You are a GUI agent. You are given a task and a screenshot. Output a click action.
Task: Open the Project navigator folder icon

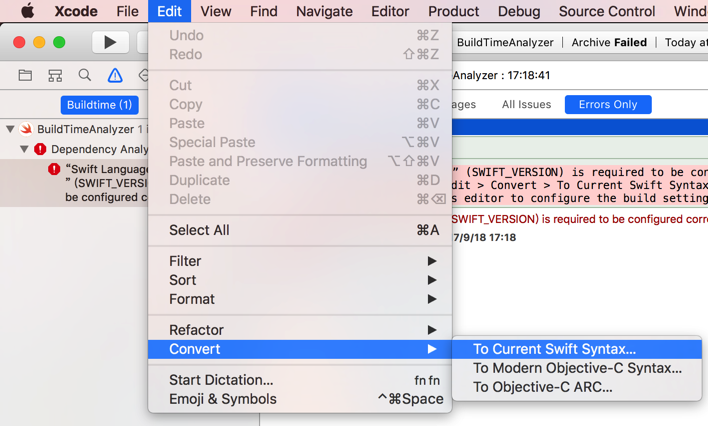tap(25, 75)
